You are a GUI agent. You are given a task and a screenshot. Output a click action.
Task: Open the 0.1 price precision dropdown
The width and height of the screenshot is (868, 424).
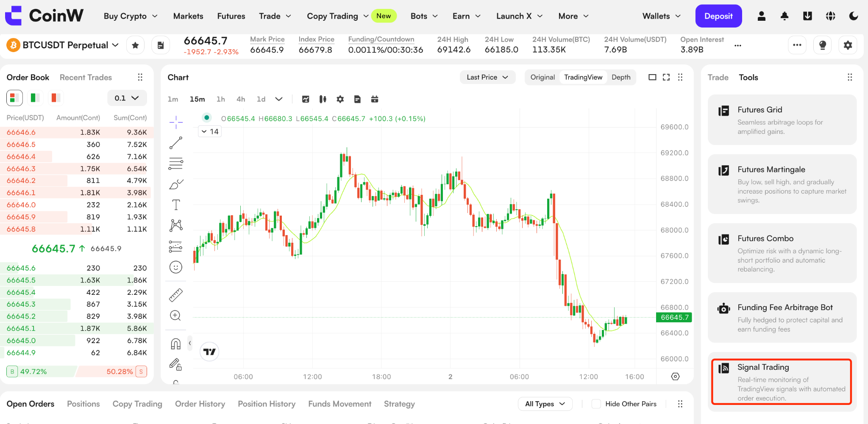click(x=127, y=98)
